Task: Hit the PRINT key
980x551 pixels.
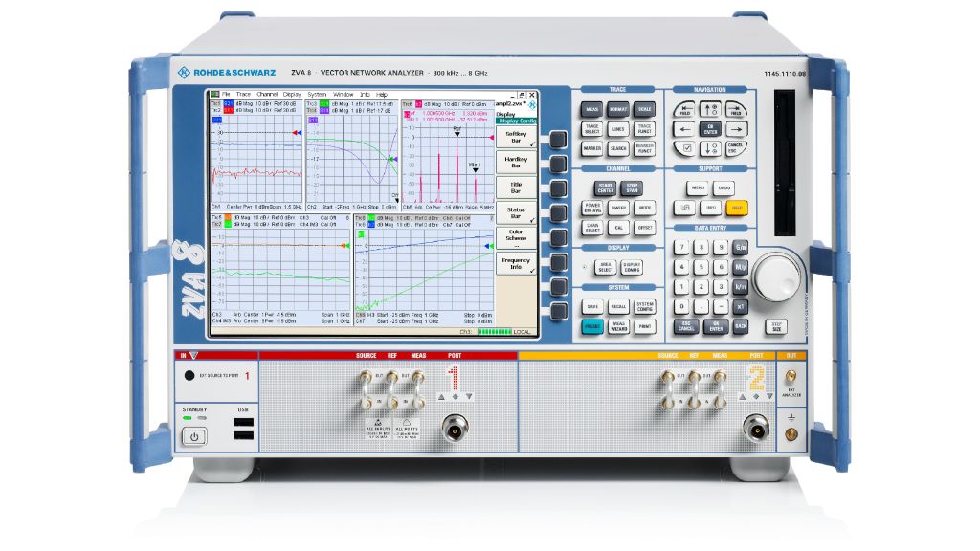Action: coord(644,327)
